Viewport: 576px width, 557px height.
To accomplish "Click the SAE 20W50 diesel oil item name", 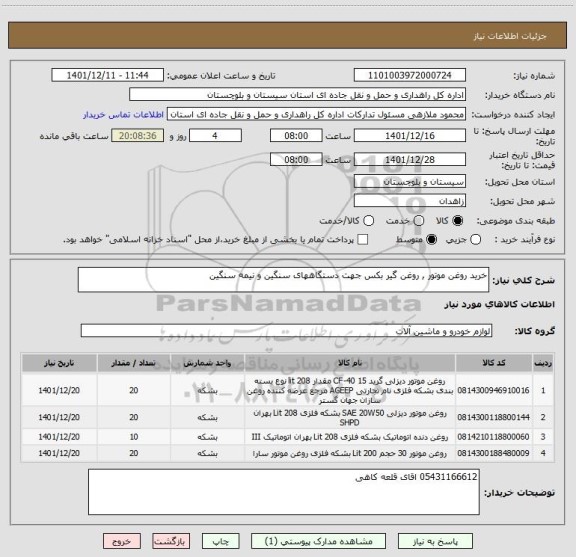I will click(x=349, y=418).
